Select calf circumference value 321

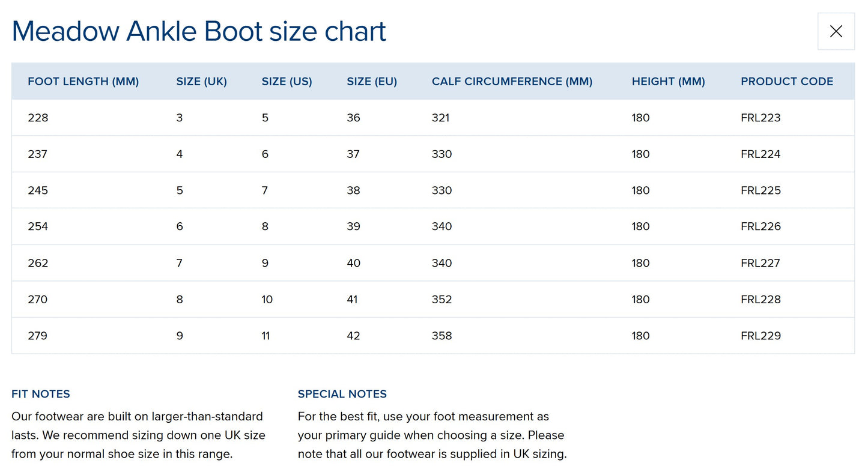tap(440, 118)
